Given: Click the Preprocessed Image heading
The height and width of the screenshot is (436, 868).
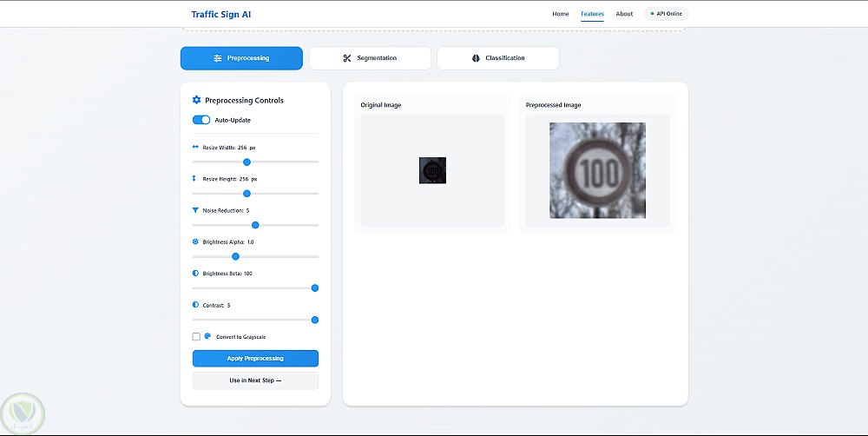Looking at the screenshot, I should [553, 105].
